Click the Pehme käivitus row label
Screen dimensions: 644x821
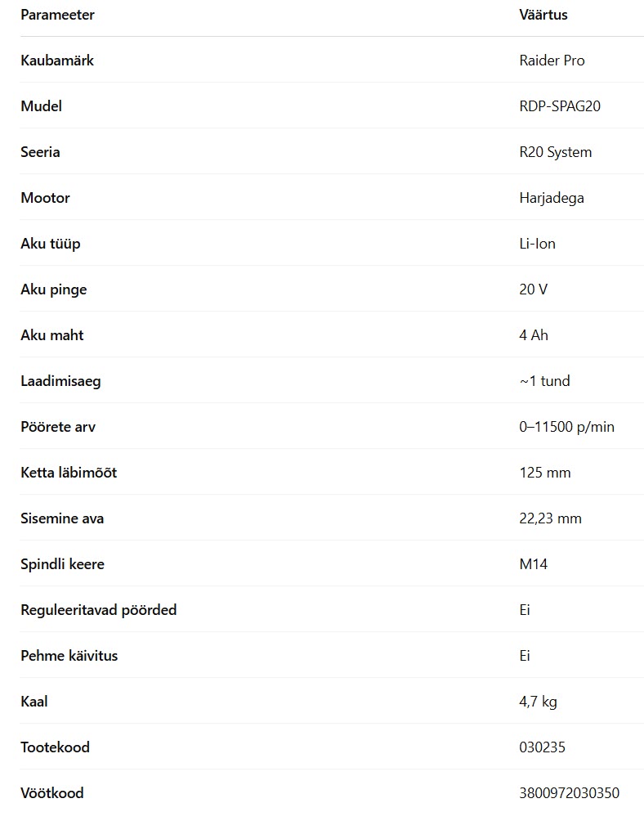pyautogui.click(x=69, y=656)
